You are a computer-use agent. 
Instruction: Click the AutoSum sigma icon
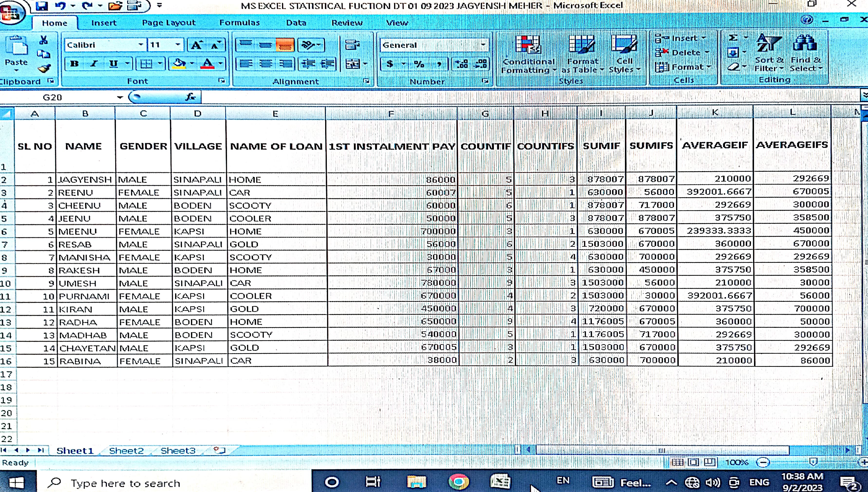point(733,38)
